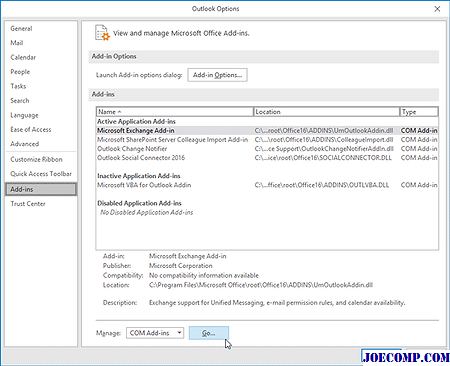Image resolution: width=450 pixels, height=366 pixels.
Task: Go to the People settings
Action: [20, 72]
